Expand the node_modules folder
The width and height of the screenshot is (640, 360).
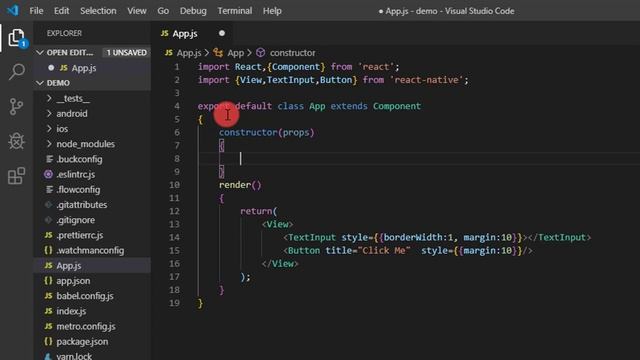[x=49, y=144]
